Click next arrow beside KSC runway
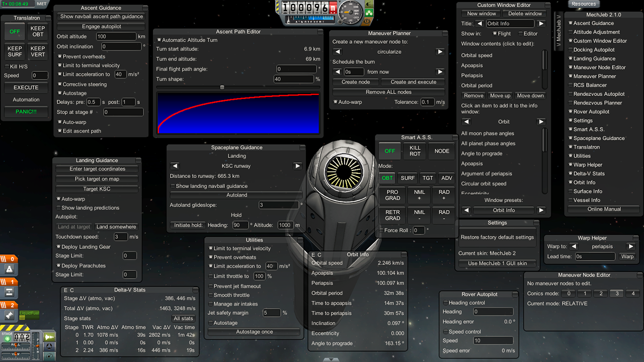Screen dimensions: 644x362 pos(297,166)
